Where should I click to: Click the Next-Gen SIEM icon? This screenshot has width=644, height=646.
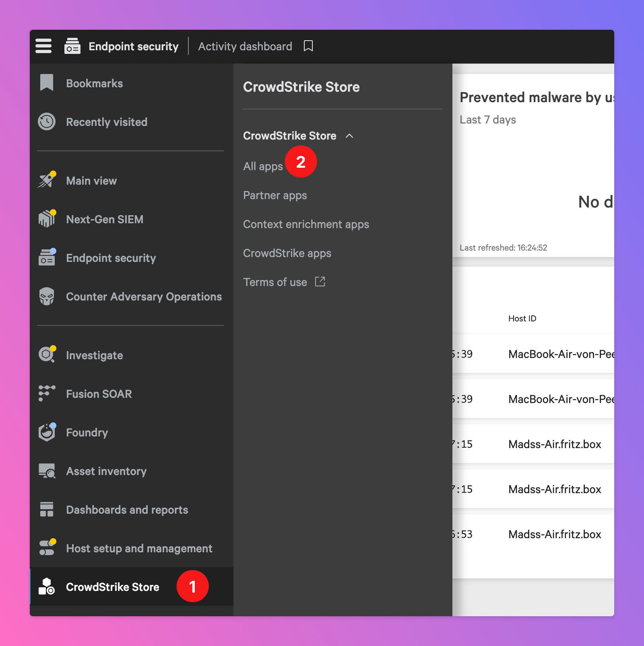coord(47,218)
